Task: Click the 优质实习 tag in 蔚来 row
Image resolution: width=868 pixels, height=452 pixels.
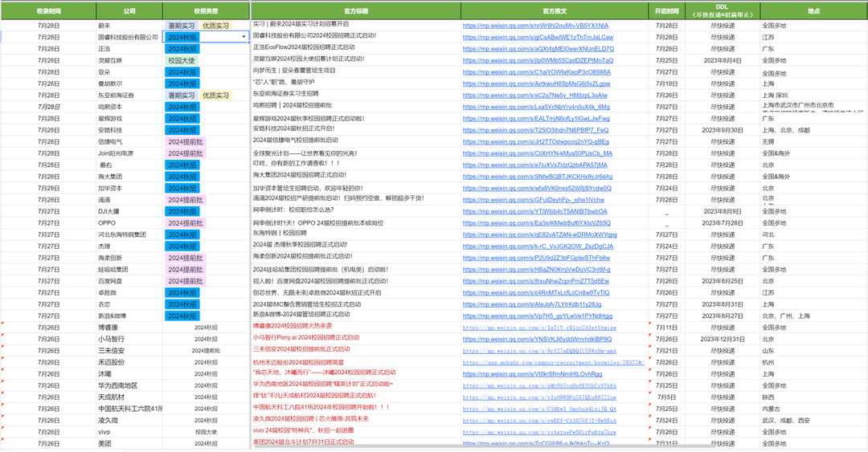Action: click(x=215, y=26)
